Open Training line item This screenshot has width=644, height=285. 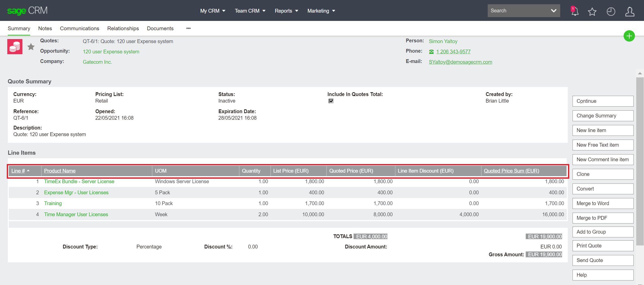coord(53,203)
